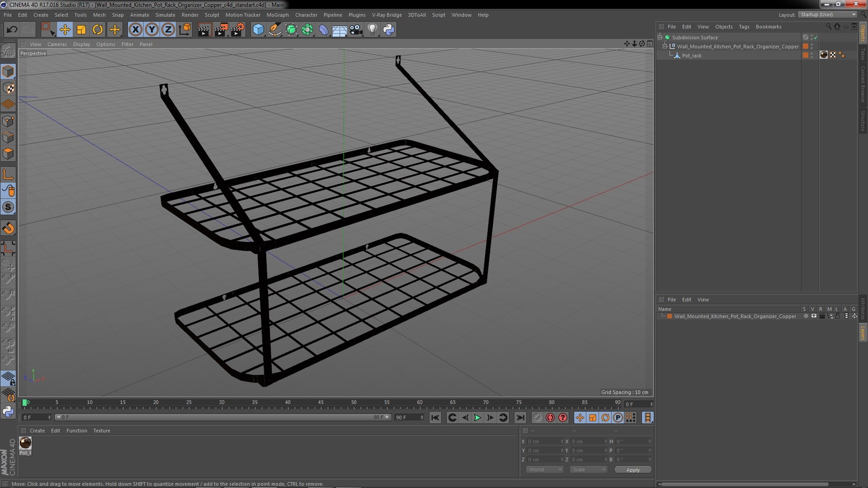This screenshot has width=868, height=488.
Task: Select the Pot_F material swatch
Action: [25, 443]
